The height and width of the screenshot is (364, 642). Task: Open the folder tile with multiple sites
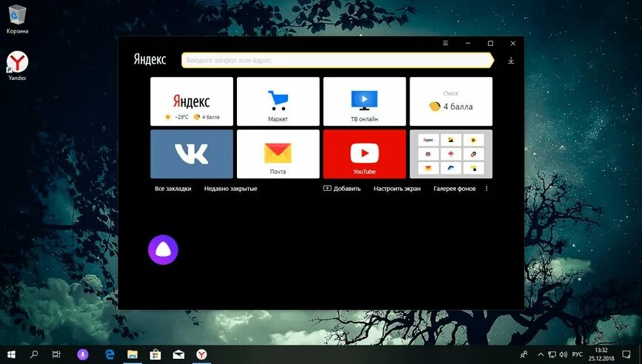tap(451, 154)
